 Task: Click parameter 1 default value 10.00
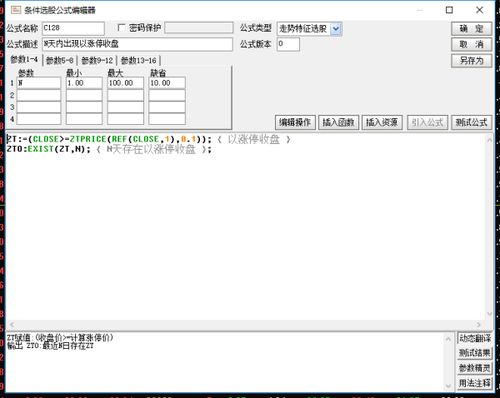(167, 83)
